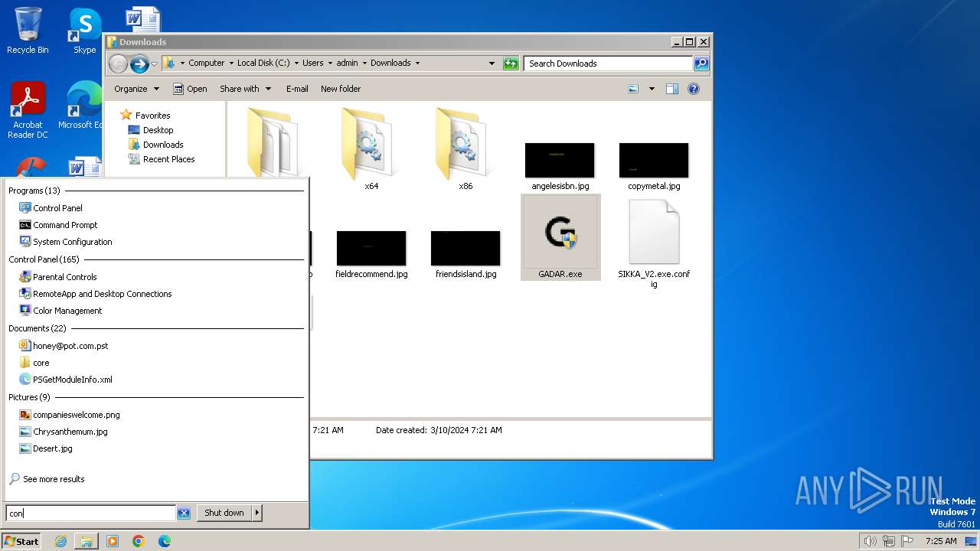Open Parental Controls item
Screen dimensions: 980x551
(57, 277)
